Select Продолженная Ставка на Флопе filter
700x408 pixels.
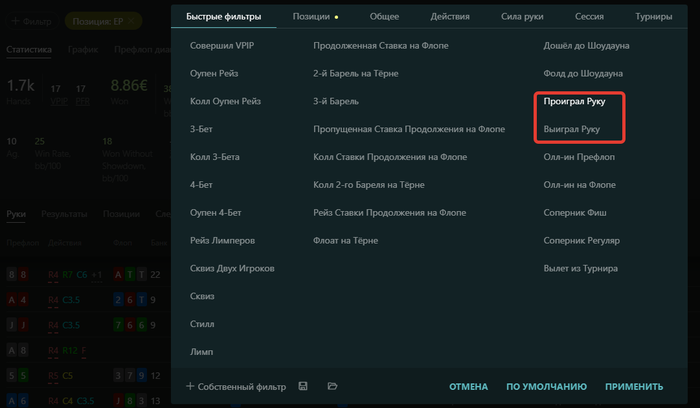[381, 46]
